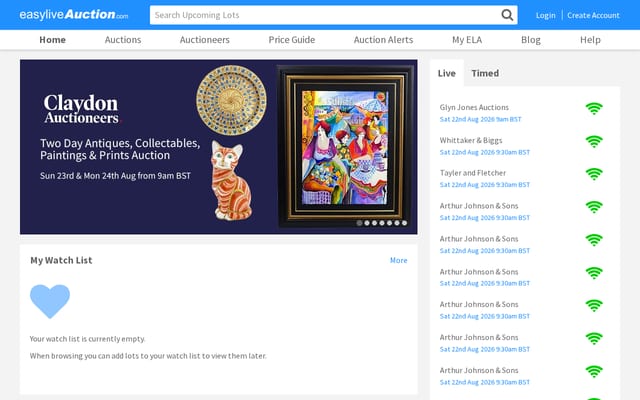Click 'Your watch list is currently empty.' text
The image size is (640, 400).
[87, 339]
